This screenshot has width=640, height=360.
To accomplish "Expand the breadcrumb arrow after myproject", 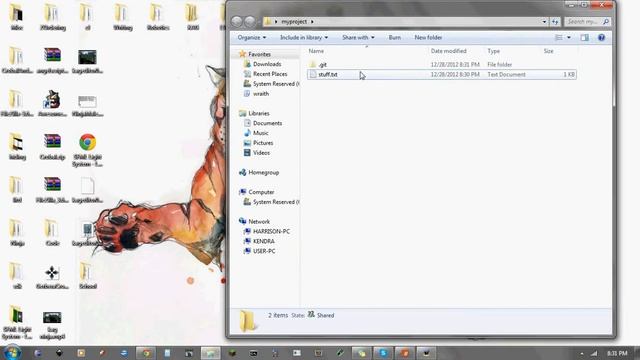I will coord(312,22).
